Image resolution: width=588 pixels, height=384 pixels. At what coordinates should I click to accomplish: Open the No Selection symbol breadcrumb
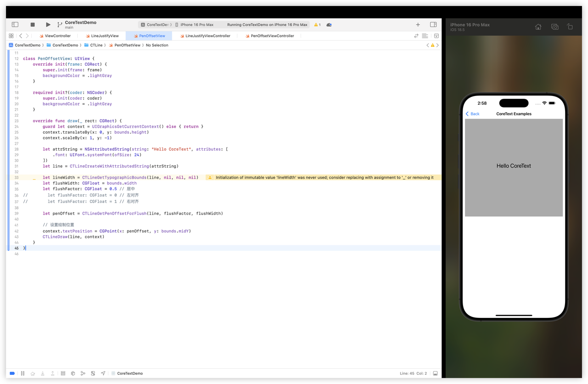point(157,45)
